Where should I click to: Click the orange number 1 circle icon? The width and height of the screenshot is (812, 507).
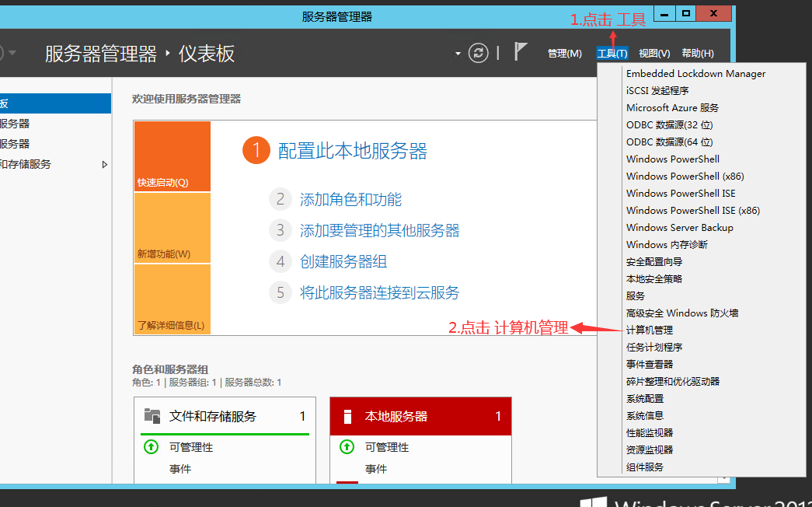[256, 150]
